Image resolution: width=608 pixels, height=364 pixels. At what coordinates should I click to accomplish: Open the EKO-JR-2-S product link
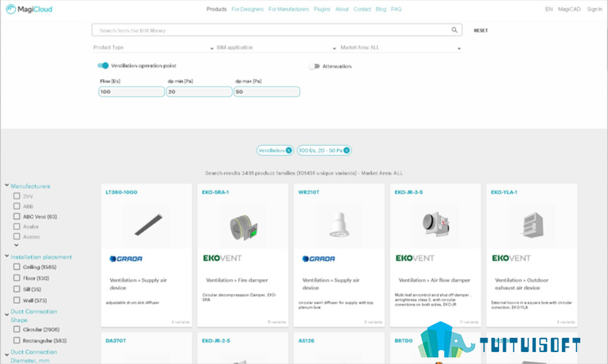pos(216,341)
